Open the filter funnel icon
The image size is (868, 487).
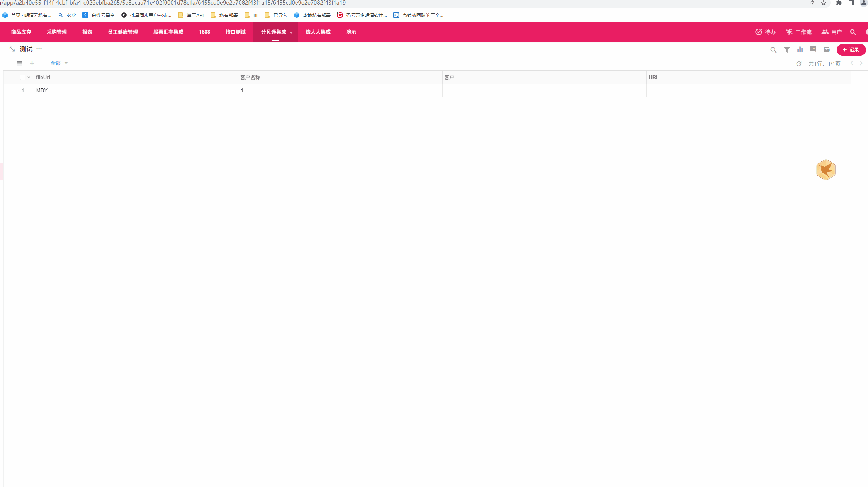point(786,50)
